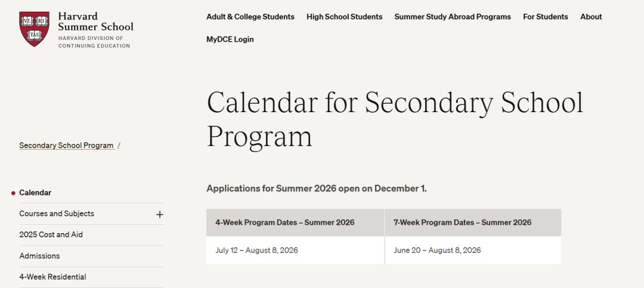This screenshot has height=288, width=644.
Task: Click Harvard Summer School title text
Action: click(95, 21)
